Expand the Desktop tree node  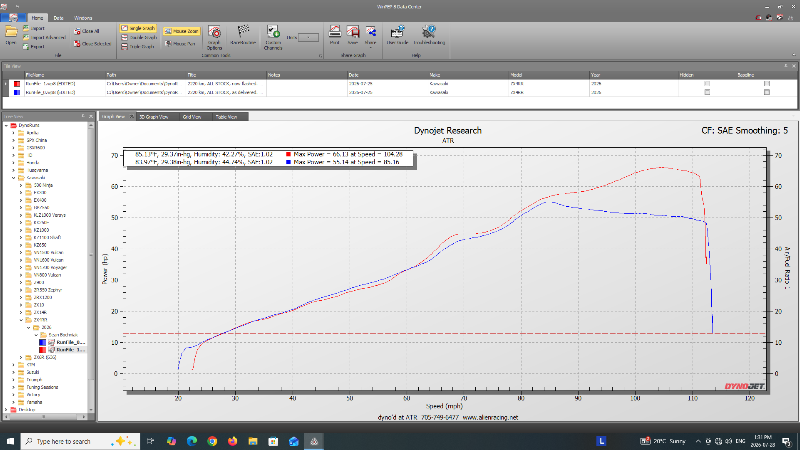pos(6,409)
